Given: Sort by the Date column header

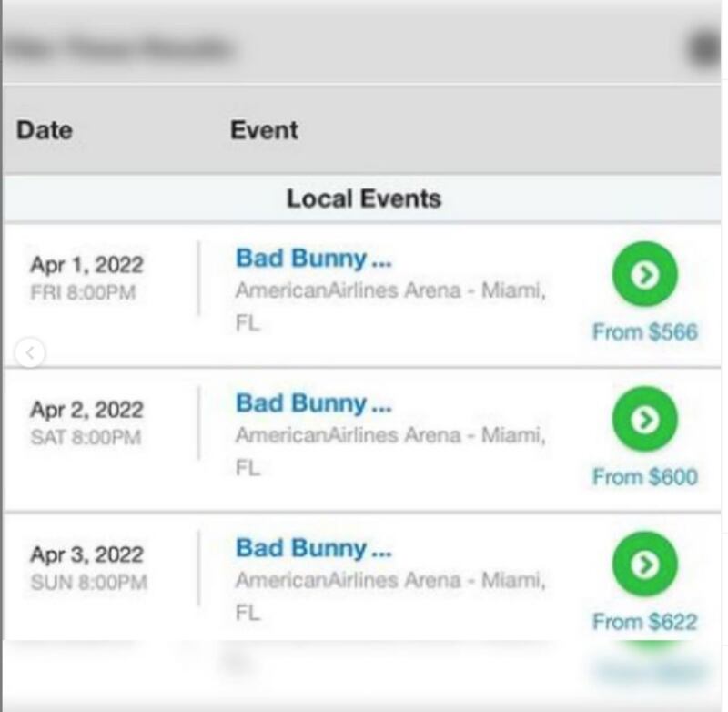Looking at the screenshot, I should [x=45, y=130].
